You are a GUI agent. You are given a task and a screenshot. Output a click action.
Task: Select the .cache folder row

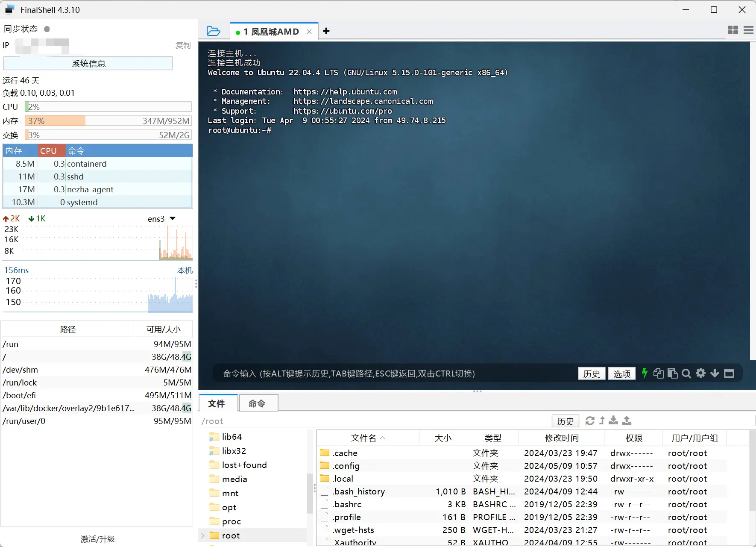[522, 453]
